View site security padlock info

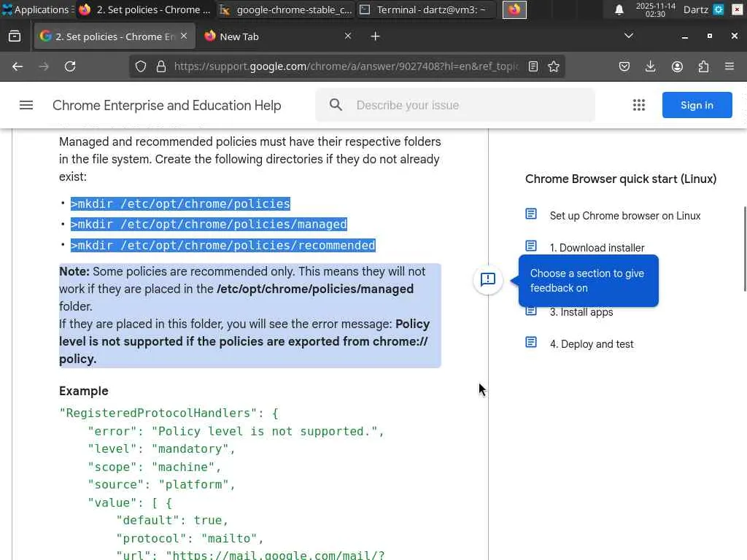(x=161, y=66)
